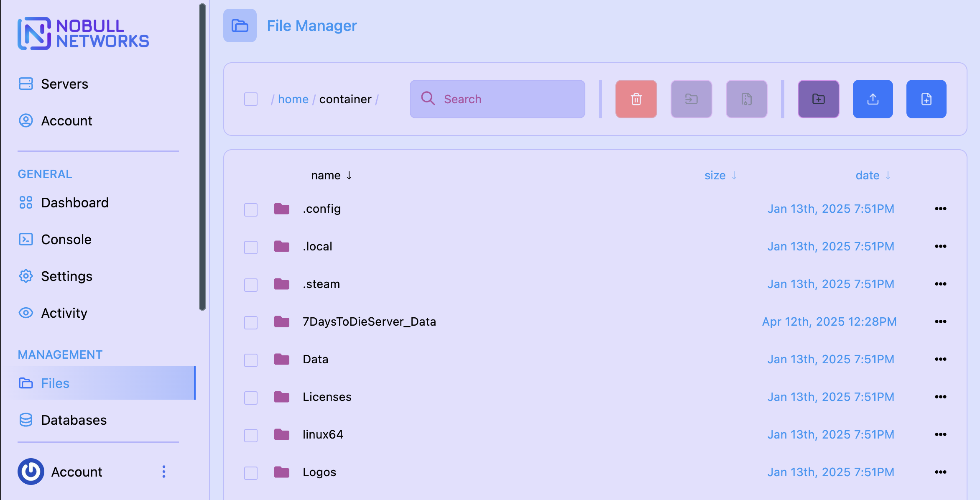Check the select-all checkbox in the toolbar
The height and width of the screenshot is (500, 980).
[250, 99]
